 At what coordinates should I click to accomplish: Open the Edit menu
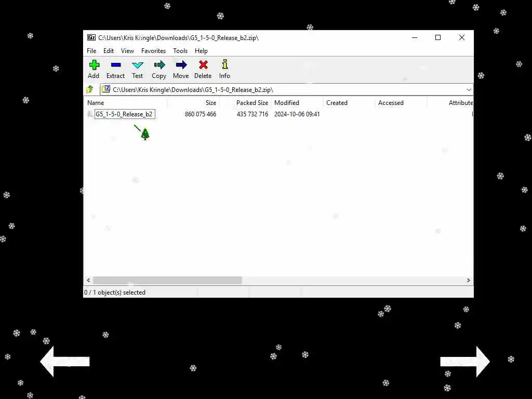(109, 51)
